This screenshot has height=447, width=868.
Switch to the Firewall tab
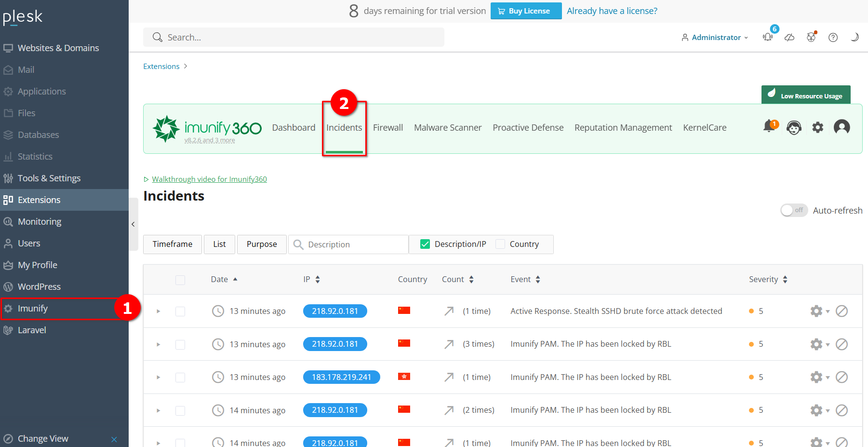[x=388, y=127]
